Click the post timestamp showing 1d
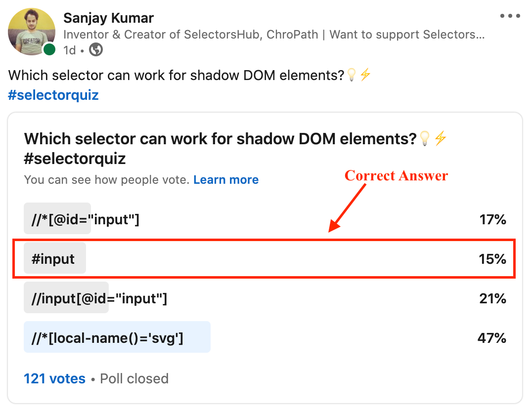This screenshot has width=532, height=412. [x=68, y=50]
